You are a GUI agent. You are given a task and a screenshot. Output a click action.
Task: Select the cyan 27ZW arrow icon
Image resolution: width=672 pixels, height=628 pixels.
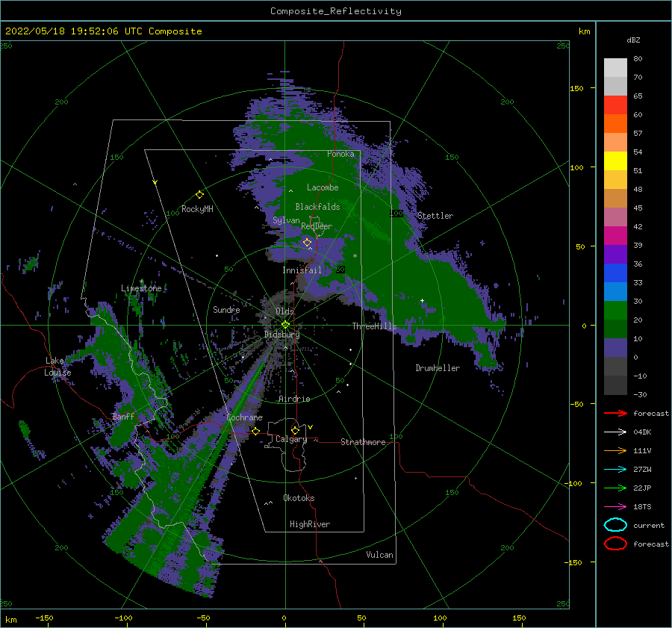[x=615, y=470]
